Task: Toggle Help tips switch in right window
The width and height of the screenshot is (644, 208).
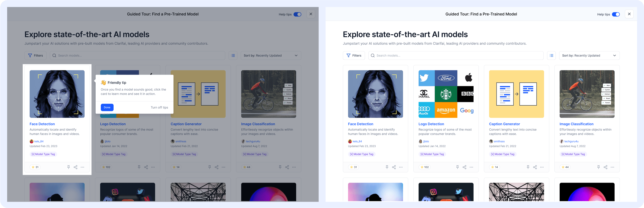Action: point(616,14)
